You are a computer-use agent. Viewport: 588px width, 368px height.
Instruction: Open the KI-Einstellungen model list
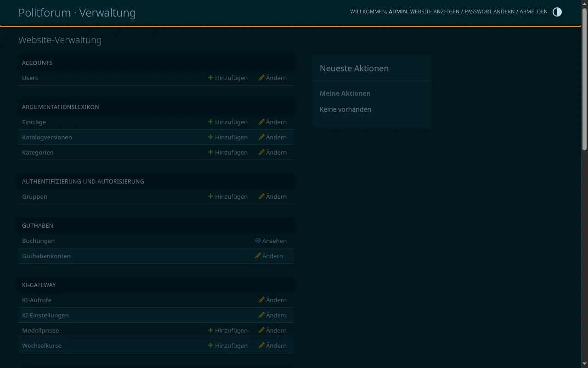45,315
